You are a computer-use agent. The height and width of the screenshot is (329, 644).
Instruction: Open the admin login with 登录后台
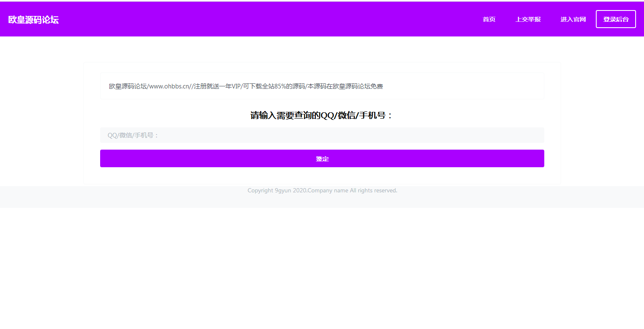coord(616,19)
